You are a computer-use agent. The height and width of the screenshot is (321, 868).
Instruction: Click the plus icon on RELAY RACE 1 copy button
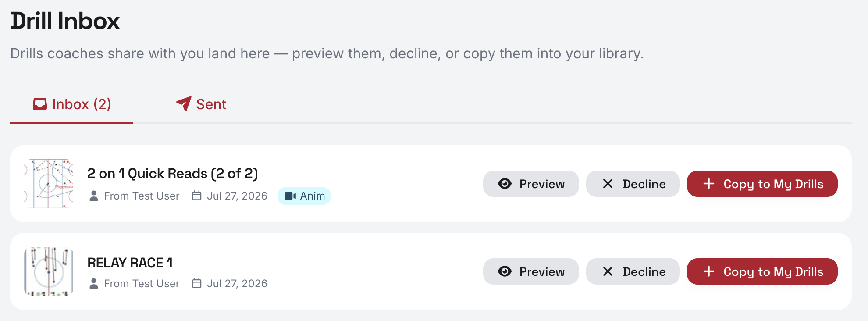click(x=709, y=271)
